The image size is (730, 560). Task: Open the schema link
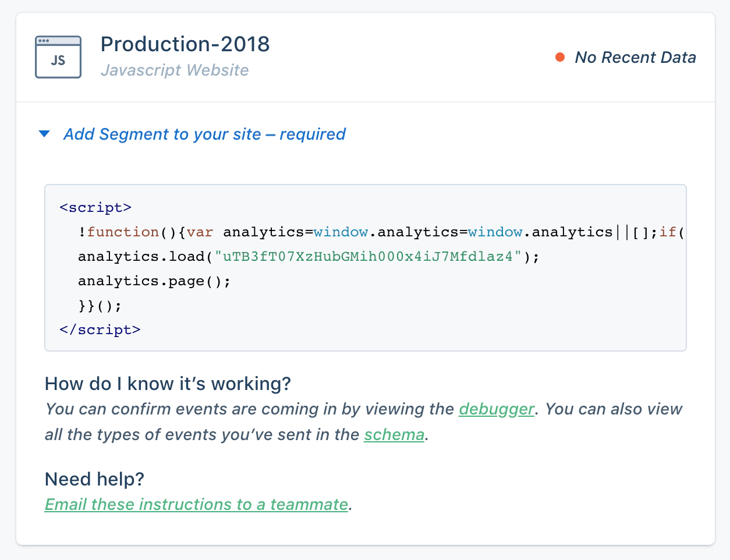pyautogui.click(x=394, y=435)
